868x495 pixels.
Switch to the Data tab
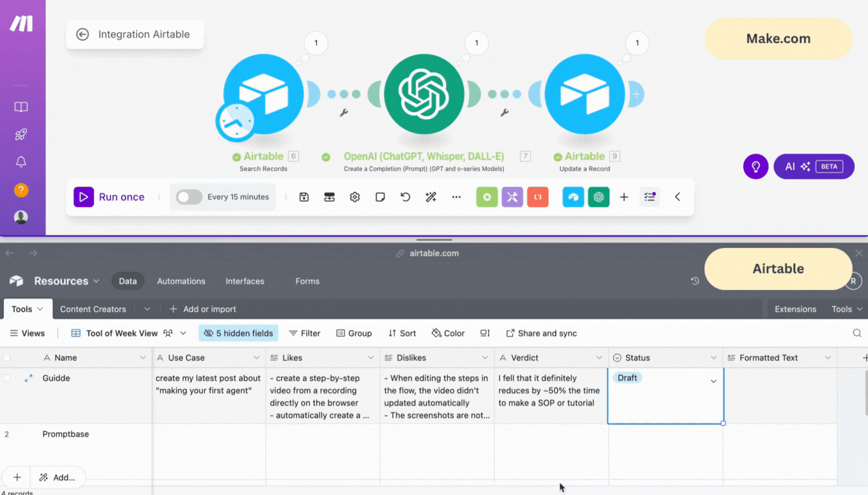click(128, 281)
